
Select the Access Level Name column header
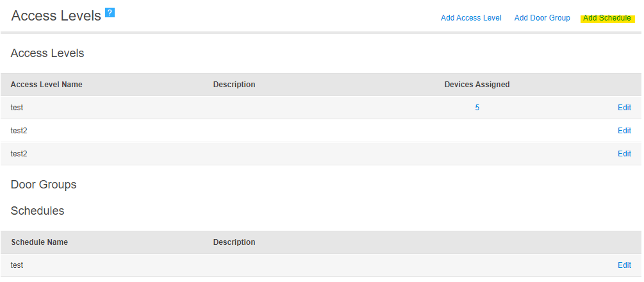[46, 85]
